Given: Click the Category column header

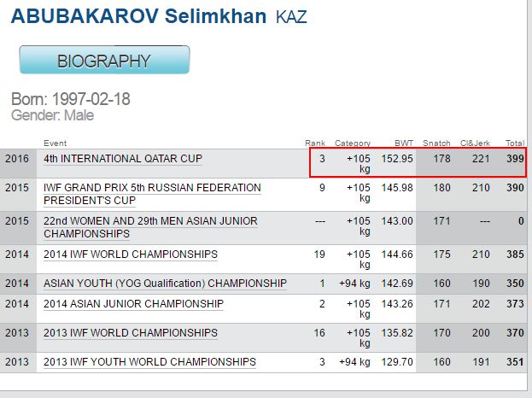Looking at the screenshot, I should pos(353,143).
